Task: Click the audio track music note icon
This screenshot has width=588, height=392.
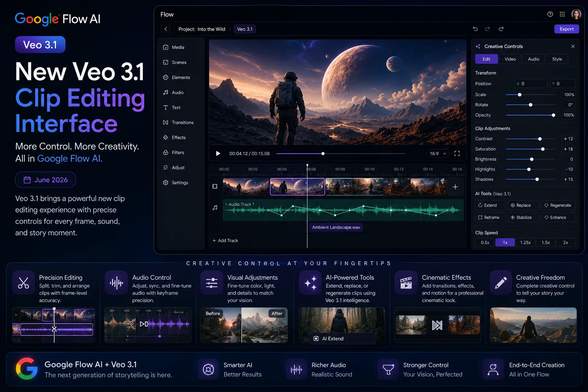Action: coord(215,207)
